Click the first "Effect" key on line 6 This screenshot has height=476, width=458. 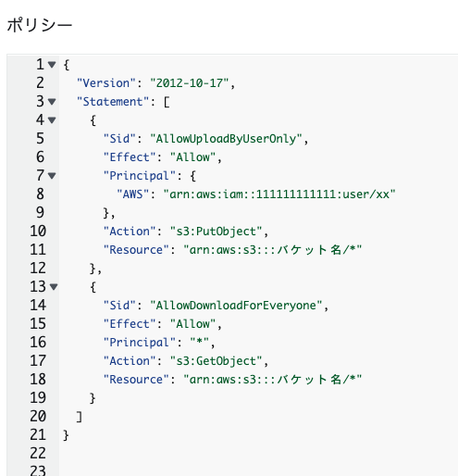pyautogui.click(x=130, y=157)
